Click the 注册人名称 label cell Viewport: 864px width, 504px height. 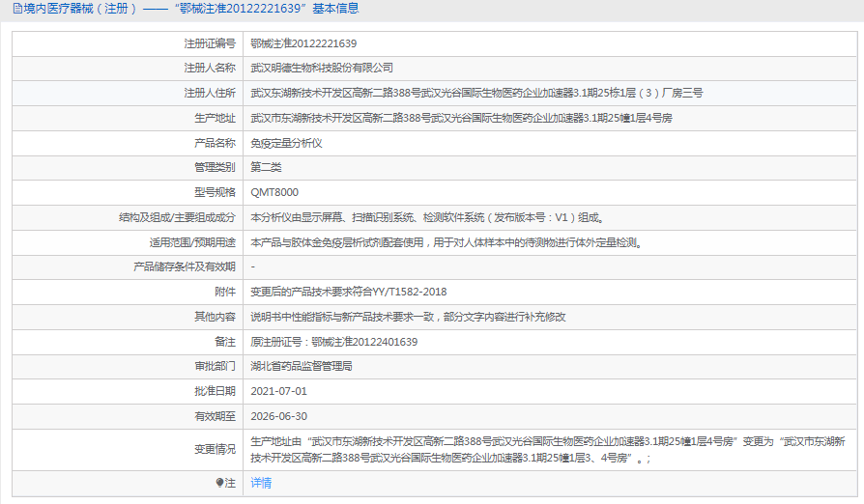coord(128,69)
